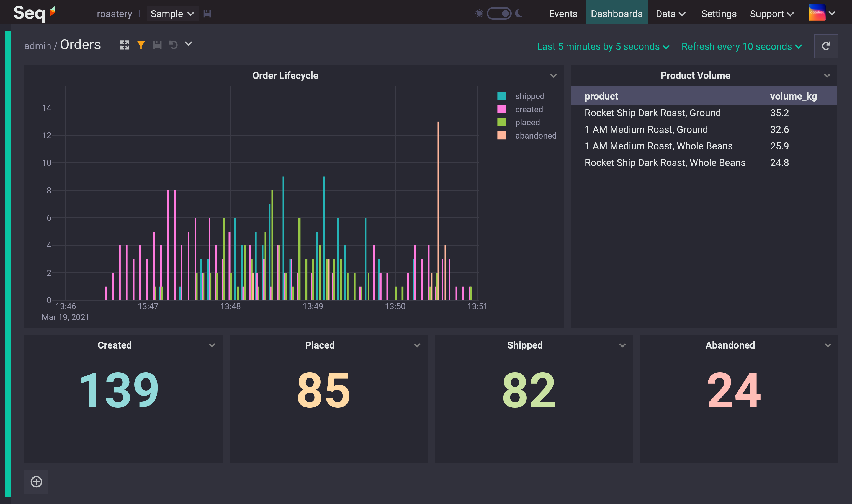Add a new chart with plus button
852x504 pixels.
coord(36,482)
